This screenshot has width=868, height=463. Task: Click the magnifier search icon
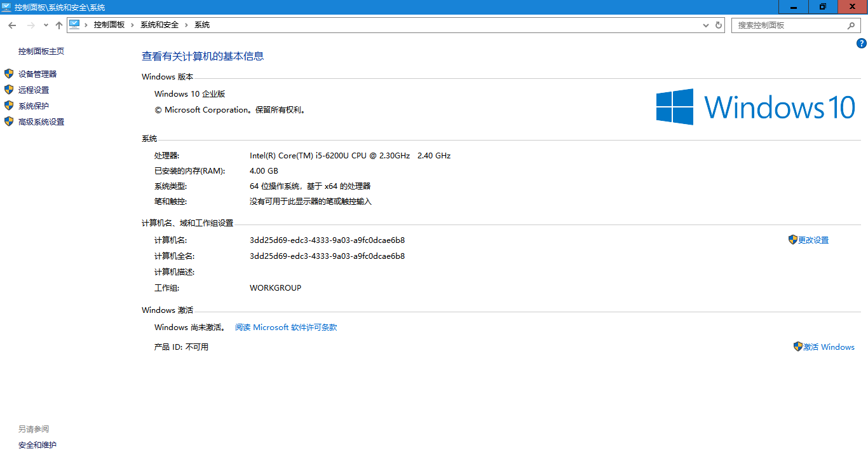coord(851,25)
